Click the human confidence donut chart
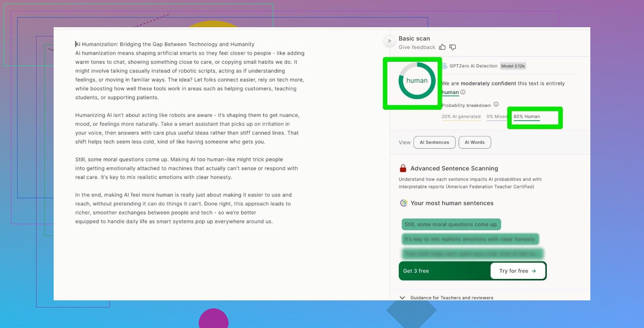The width and height of the screenshot is (644, 328). pos(417,81)
